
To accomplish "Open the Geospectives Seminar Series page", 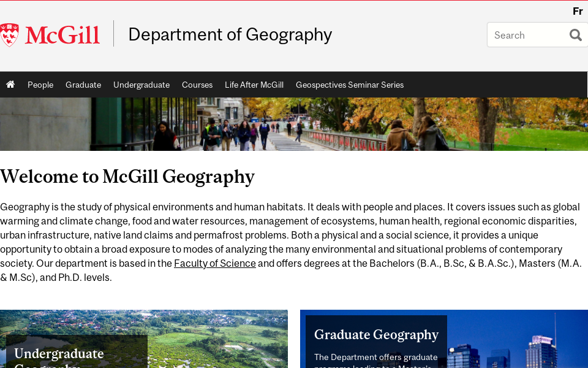I will pyautogui.click(x=349, y=85).
